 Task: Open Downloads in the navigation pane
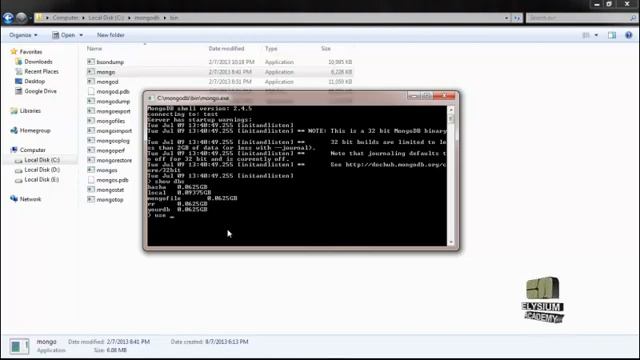point(38,62)
